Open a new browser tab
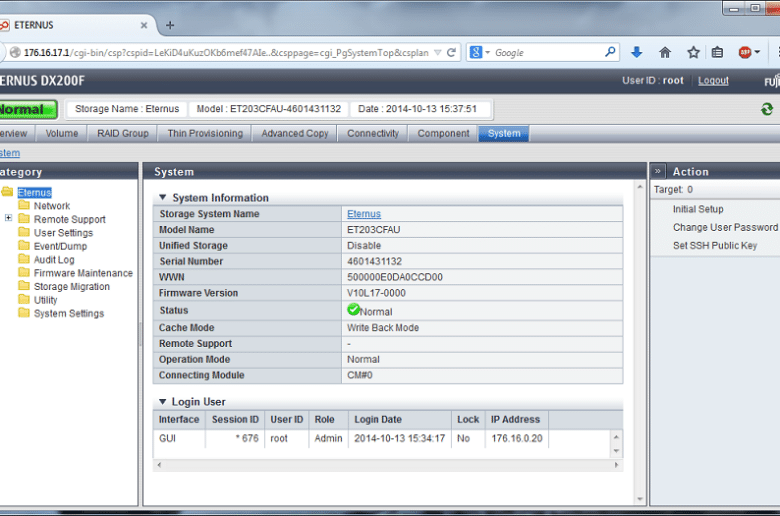This screenshot has width=780, height=516. 170,25
